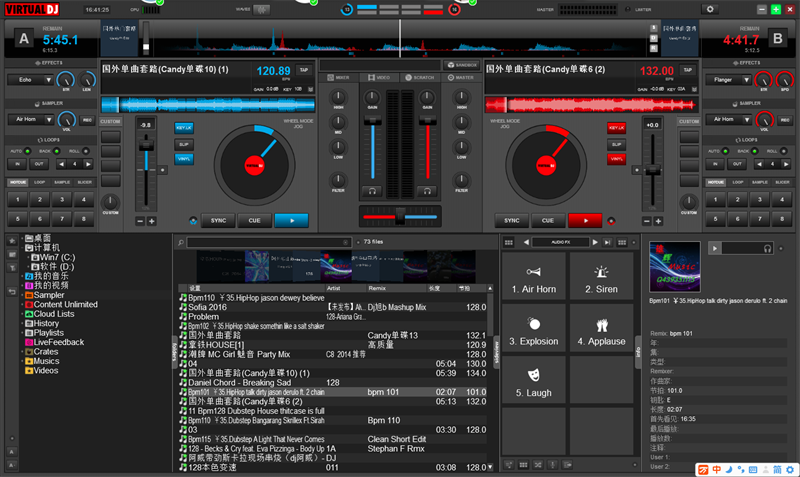Click left deck loop IN button
Image resolution: width=800 pixels, height=477 pixels.
pyautogui.click(x=17, y=164)
